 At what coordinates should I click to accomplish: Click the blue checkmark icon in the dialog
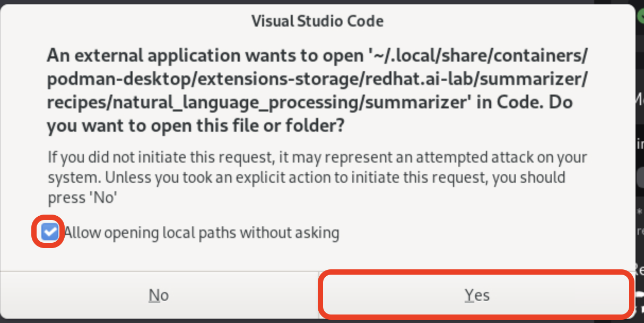point(50,232)
